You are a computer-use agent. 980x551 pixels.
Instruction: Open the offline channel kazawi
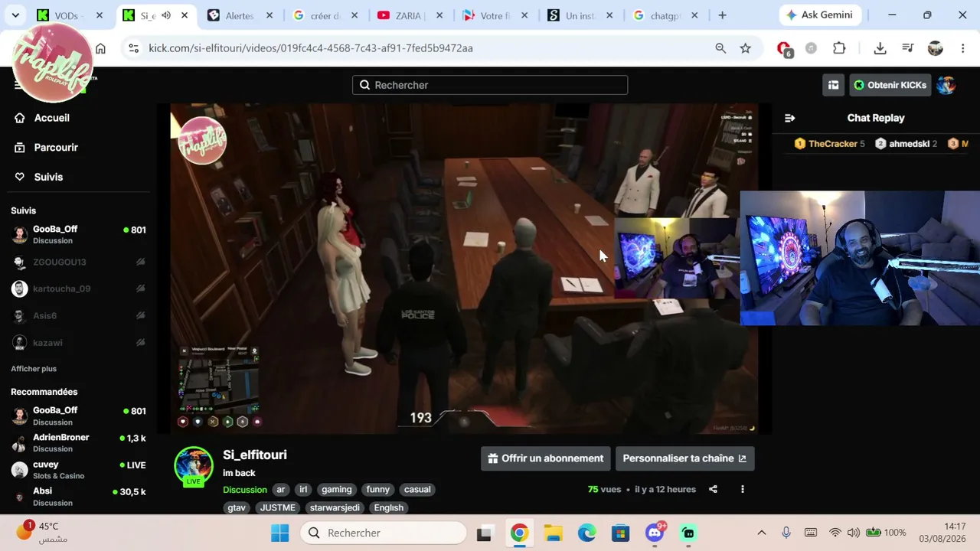[x=78, y=343]
